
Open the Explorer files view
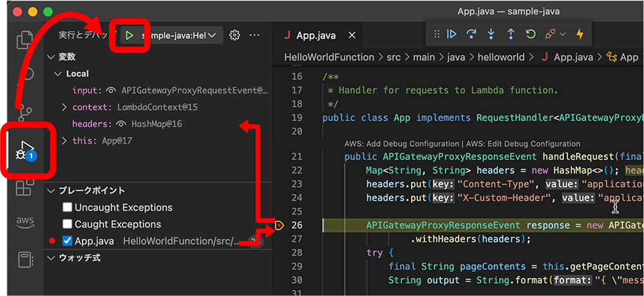24,39
